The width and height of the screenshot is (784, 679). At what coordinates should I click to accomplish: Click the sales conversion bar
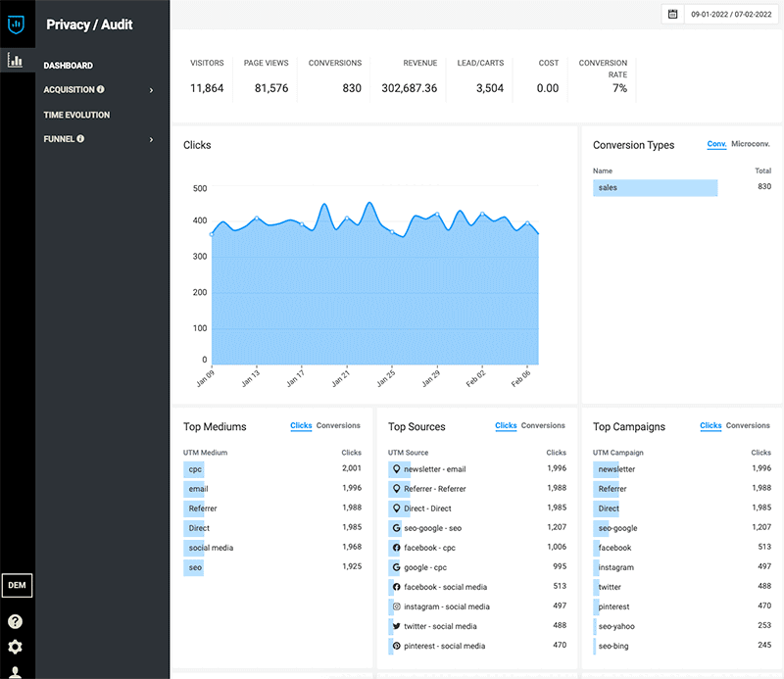[x=655, y=187]
